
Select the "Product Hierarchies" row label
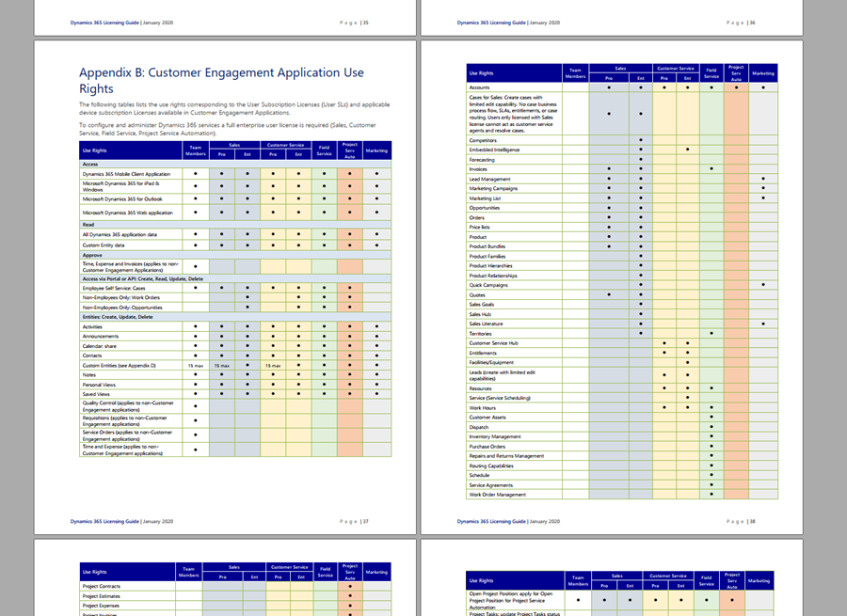490,265
